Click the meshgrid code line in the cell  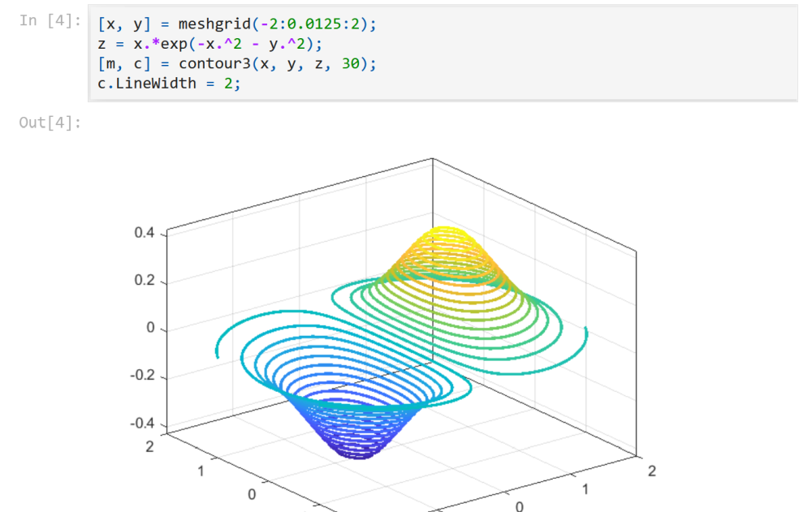coord(237,24)
